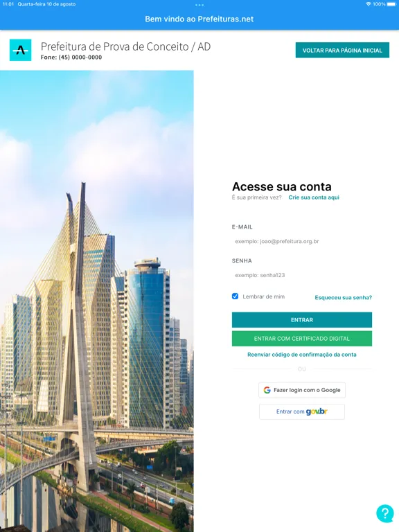Click VOLTAR PARA PÁGINA INICIAL button
The width and height of the screenshot is (399, 532).
342,50
